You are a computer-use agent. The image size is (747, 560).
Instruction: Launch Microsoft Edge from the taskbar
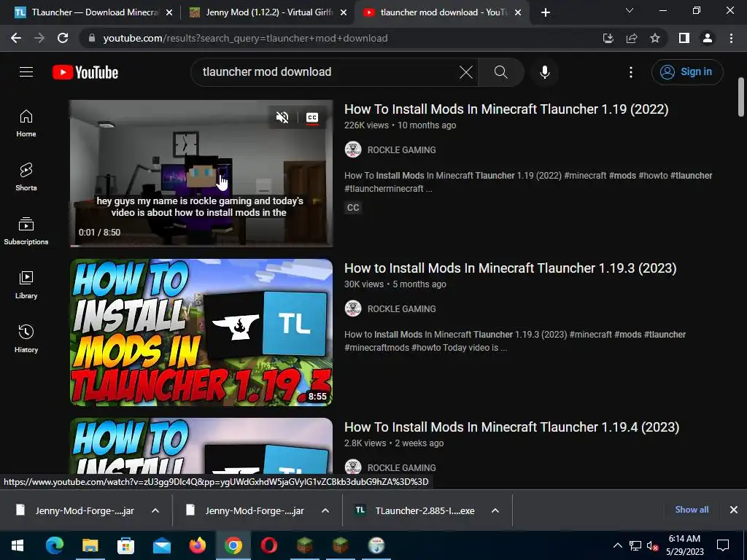coord(54,545)
